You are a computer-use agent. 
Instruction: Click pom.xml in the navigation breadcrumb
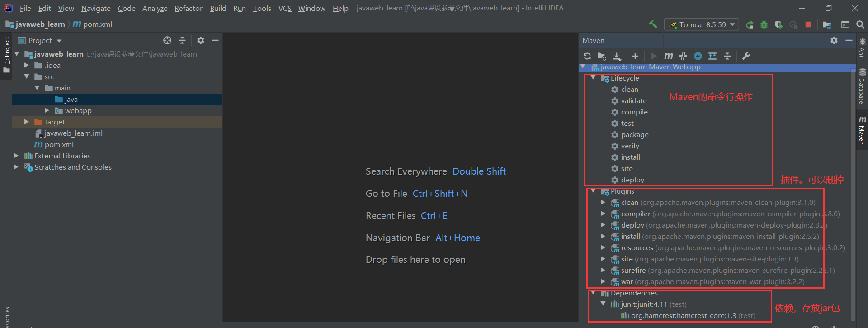click(x=97, y=24)
